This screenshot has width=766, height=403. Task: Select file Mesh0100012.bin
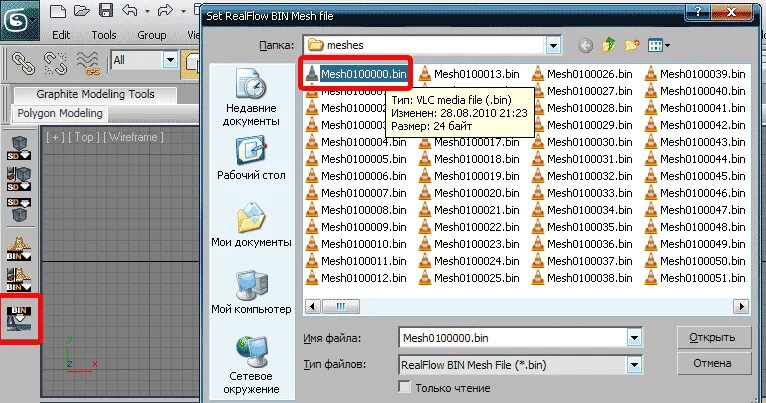click(x=356, y=277)
